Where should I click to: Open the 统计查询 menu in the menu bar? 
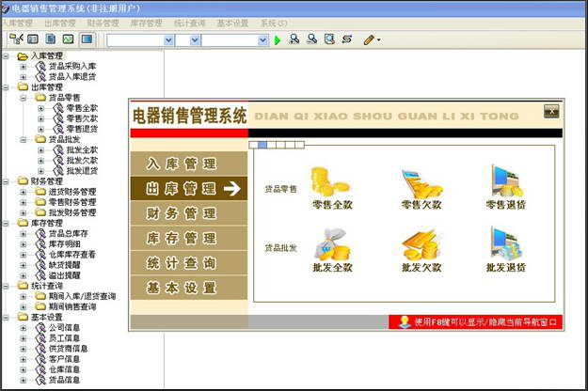pyautogui.click(x=189, y=23)
